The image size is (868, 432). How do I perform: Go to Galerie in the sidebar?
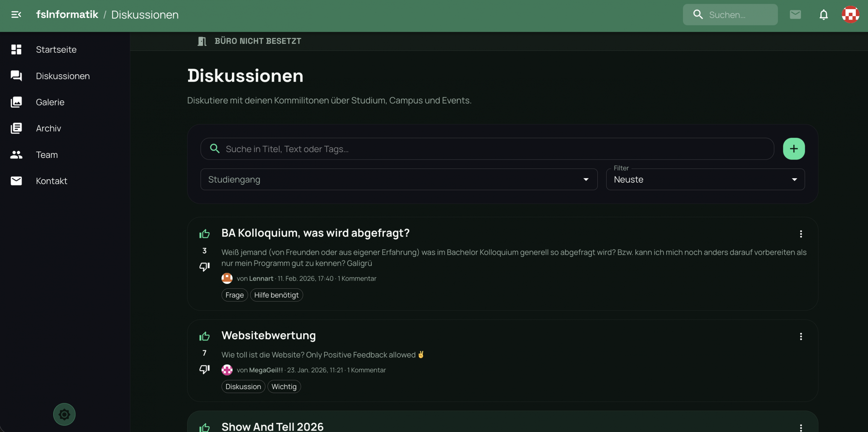(x=50, y=102)
